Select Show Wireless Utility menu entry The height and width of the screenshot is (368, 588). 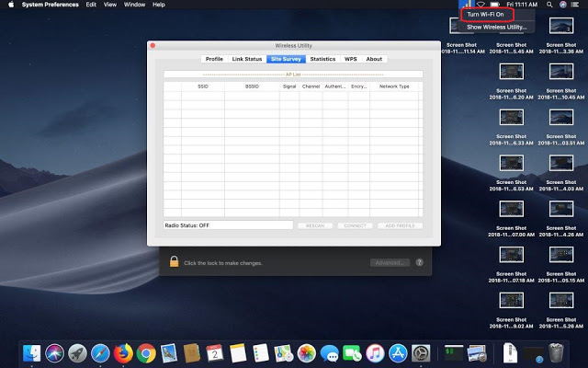tap(495, 28)
